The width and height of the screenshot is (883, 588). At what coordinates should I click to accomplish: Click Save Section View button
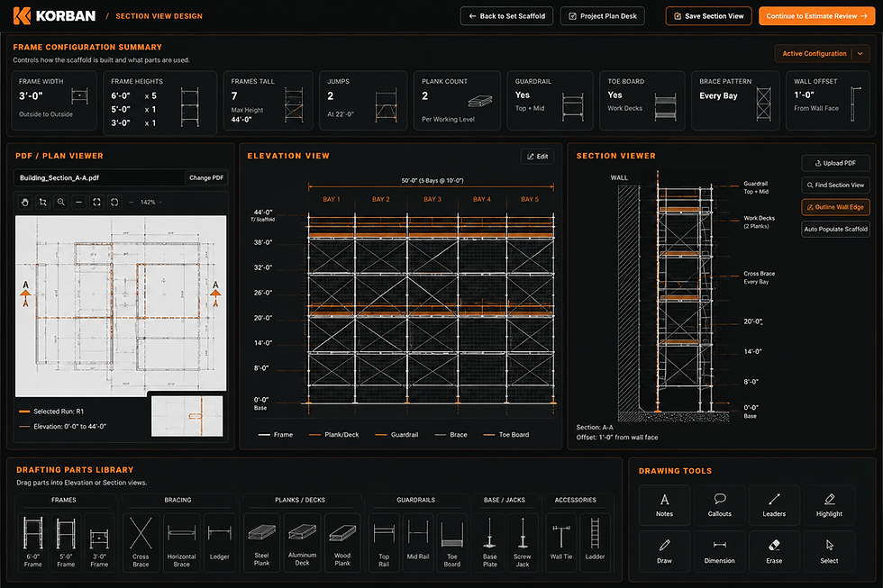(709, 16)
